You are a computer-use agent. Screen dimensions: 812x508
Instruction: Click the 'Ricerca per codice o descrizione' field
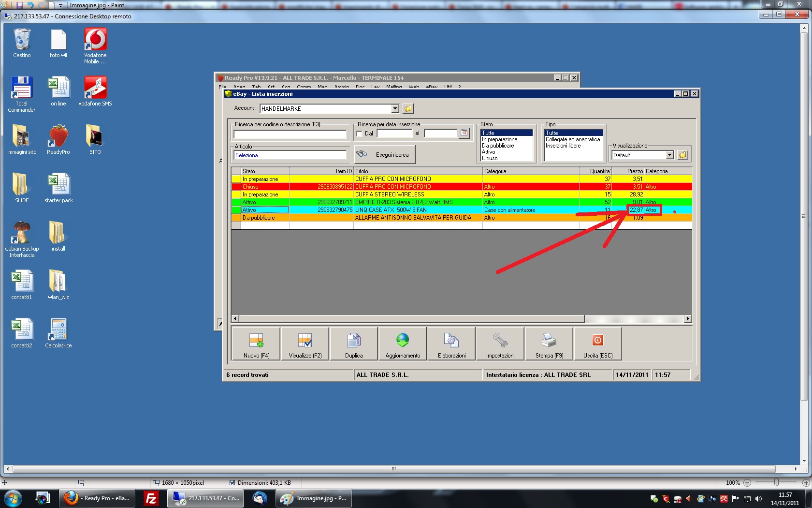(290, 134)
